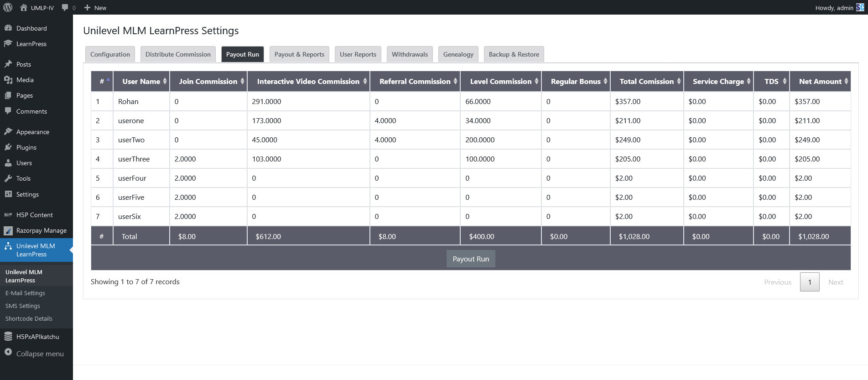868x380 pixels.
Task: Select page 1 in the pagination
Action: [810, 282]
